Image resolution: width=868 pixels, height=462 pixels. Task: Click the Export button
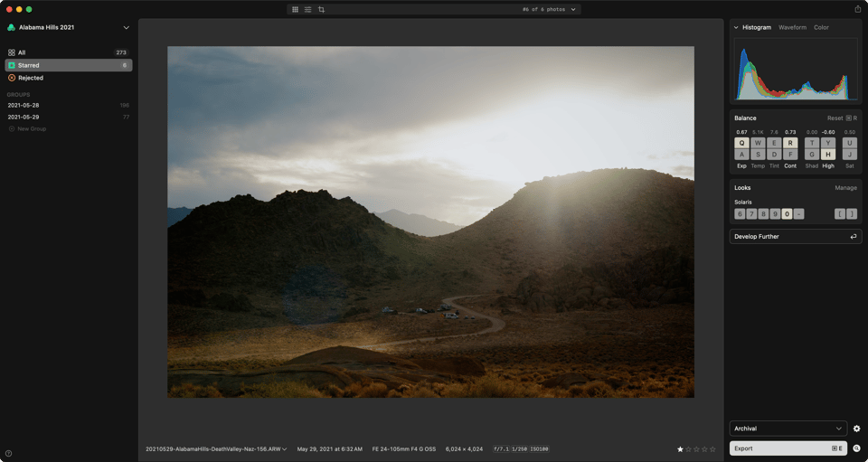pyautogui.click(x=788, y=448)
